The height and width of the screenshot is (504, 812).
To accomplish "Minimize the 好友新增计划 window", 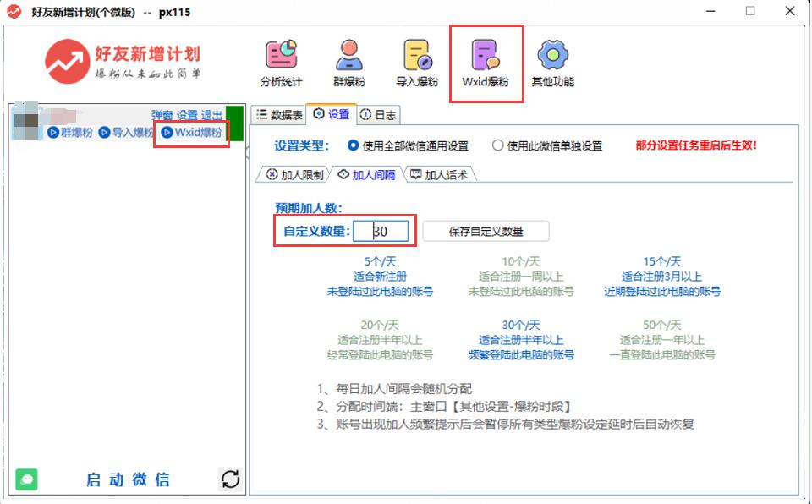I will point(710,11).
